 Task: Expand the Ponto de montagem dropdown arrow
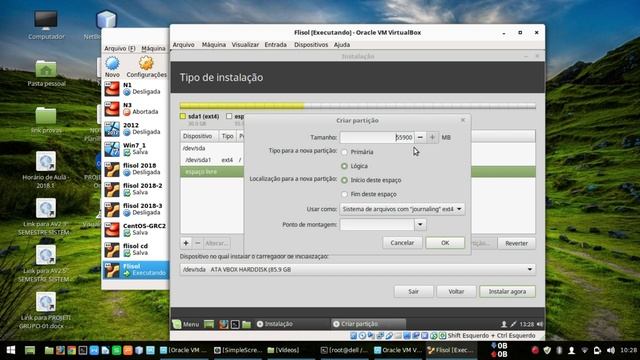(x=420, y=224)
